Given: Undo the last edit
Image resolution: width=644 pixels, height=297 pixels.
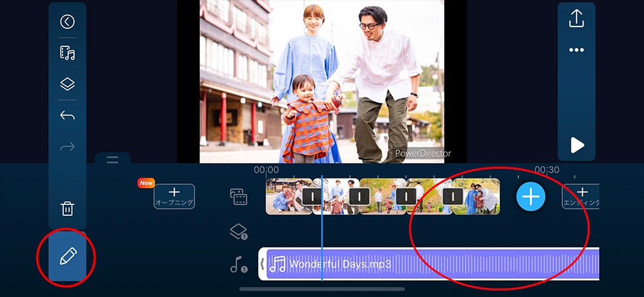Looking at the screenshot, I should [68, 115].
